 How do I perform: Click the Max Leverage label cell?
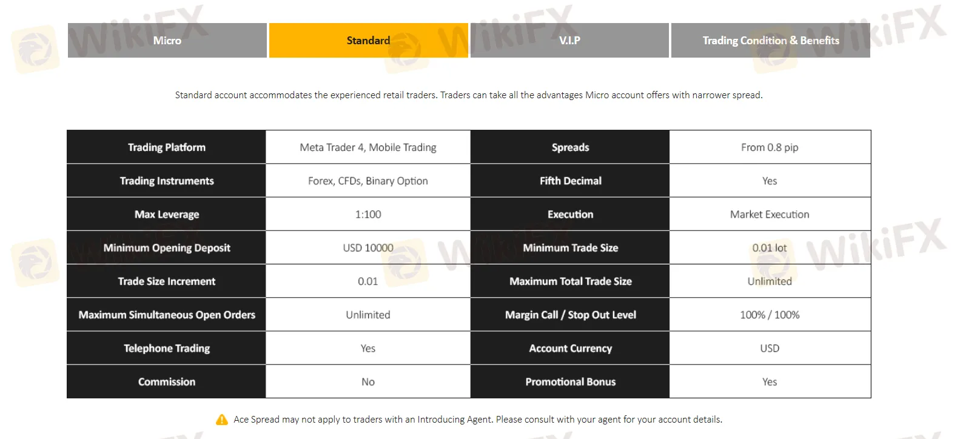(x=167, y=214)
